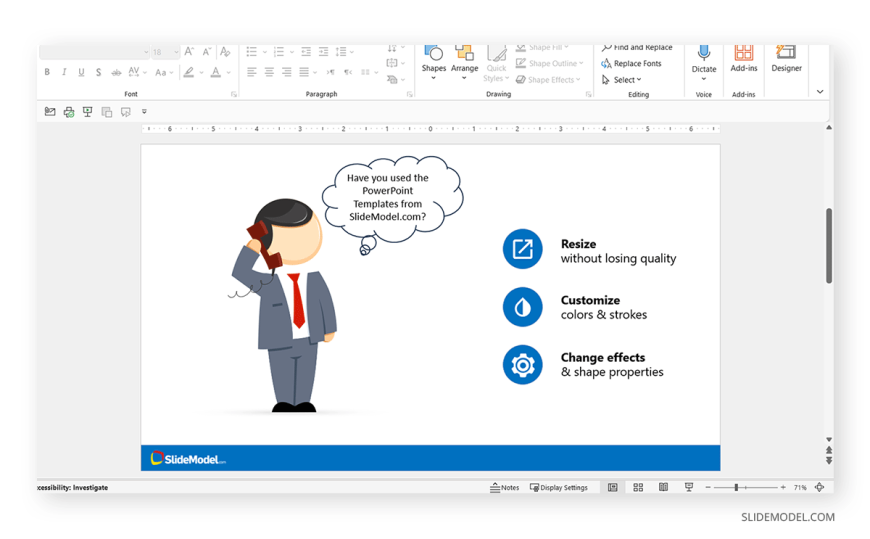Open Font dialog launcher
The height and width of the screenshot is (539, 870).
pyautogui.click(x=234, y=94)
